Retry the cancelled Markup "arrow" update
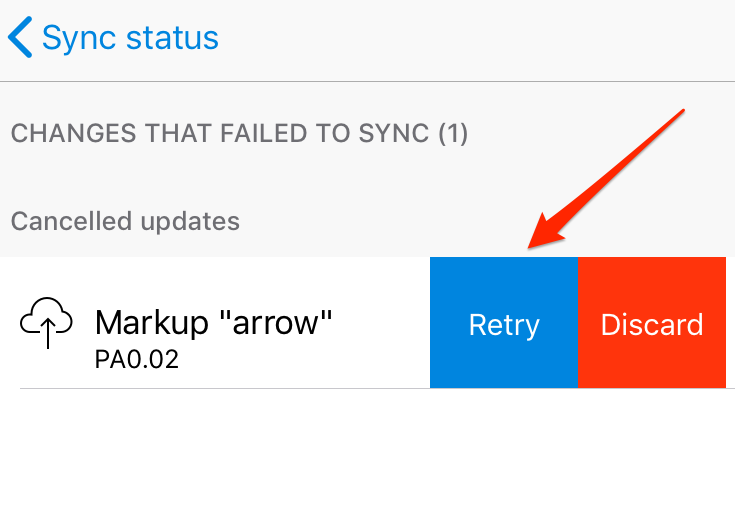Screen dimensions: 735x513 coord(504,324)
